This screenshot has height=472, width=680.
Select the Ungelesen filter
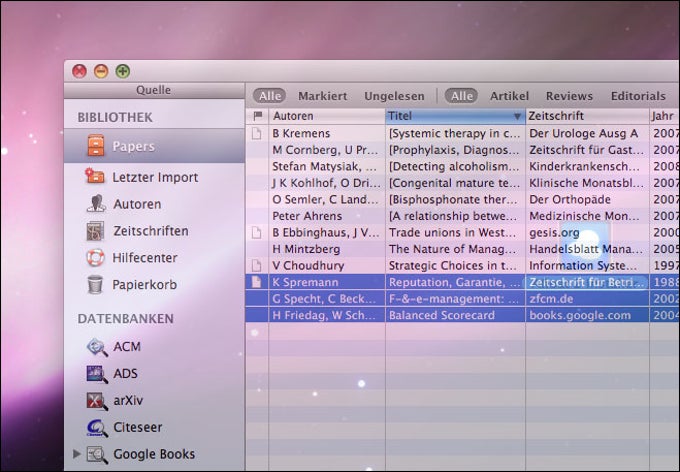click(x=394, y=96)
